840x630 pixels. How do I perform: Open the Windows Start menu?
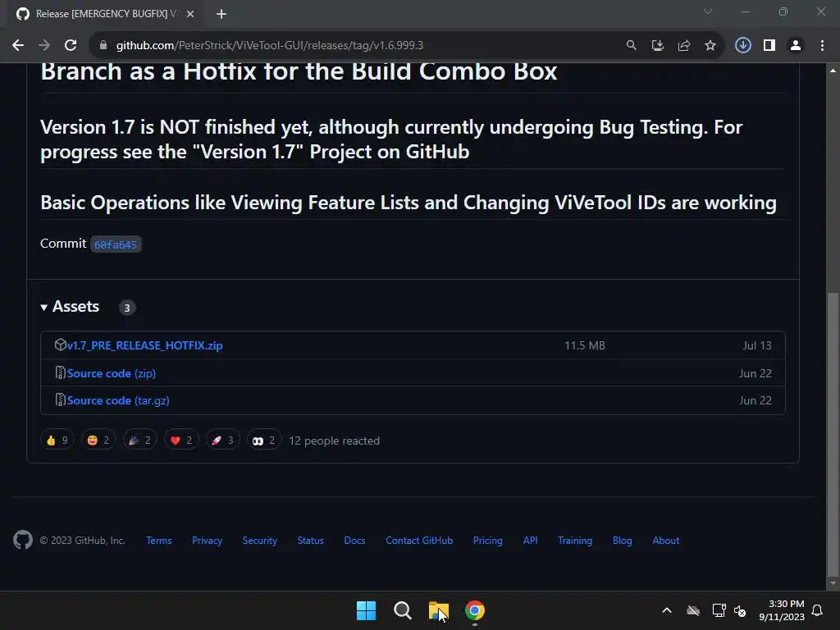pos(367,610)
